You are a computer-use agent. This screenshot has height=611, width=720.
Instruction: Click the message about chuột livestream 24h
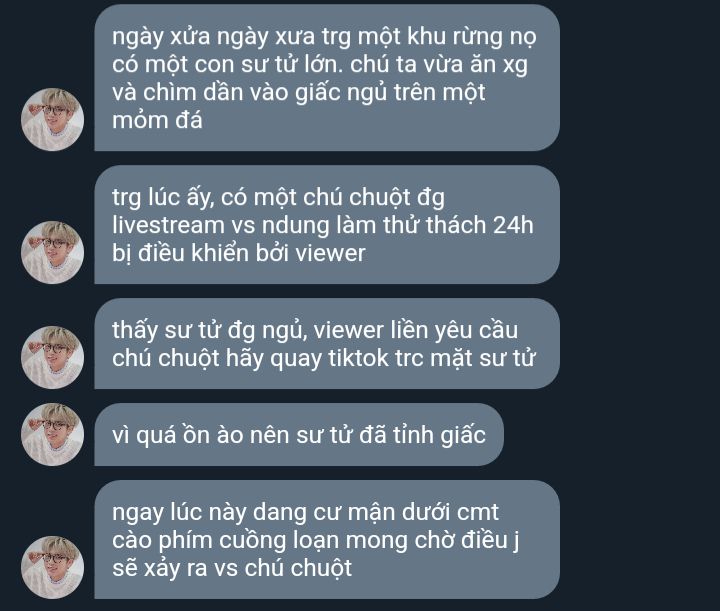tap(327, 224)
